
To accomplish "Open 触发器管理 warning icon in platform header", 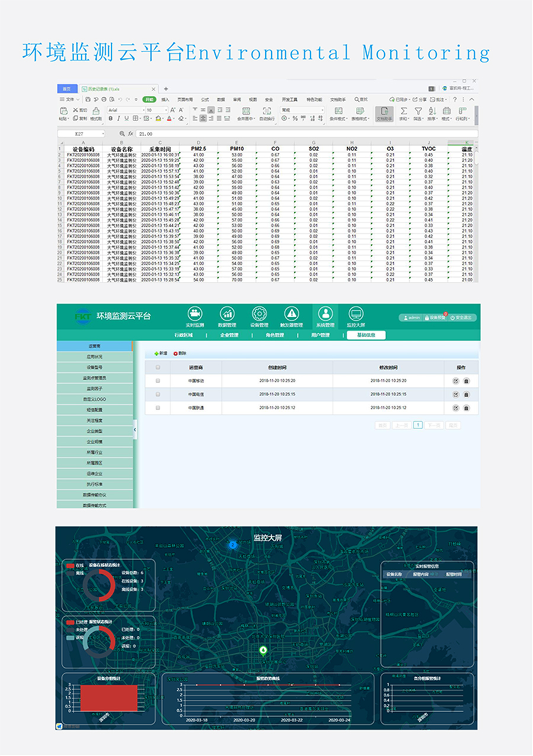I will point(291,313).
